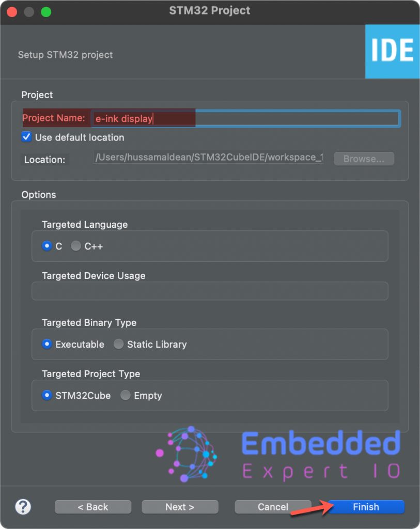Go to previous step with Back
The height and width of the screenshot is (529, 420).
point(93,507)
